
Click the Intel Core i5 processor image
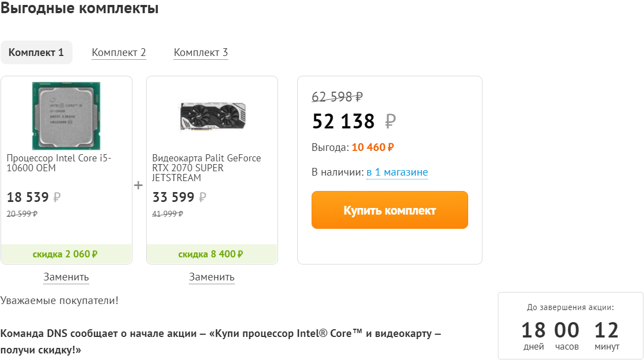tap(66, 116)
